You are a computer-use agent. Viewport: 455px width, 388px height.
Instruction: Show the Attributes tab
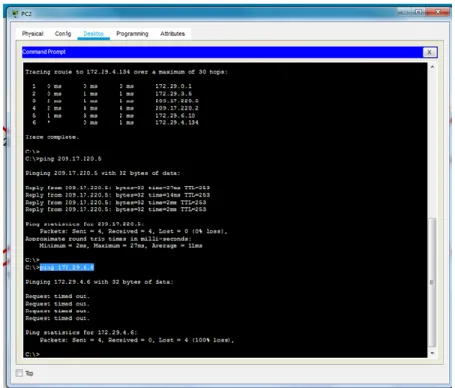(x=172, y=34)
